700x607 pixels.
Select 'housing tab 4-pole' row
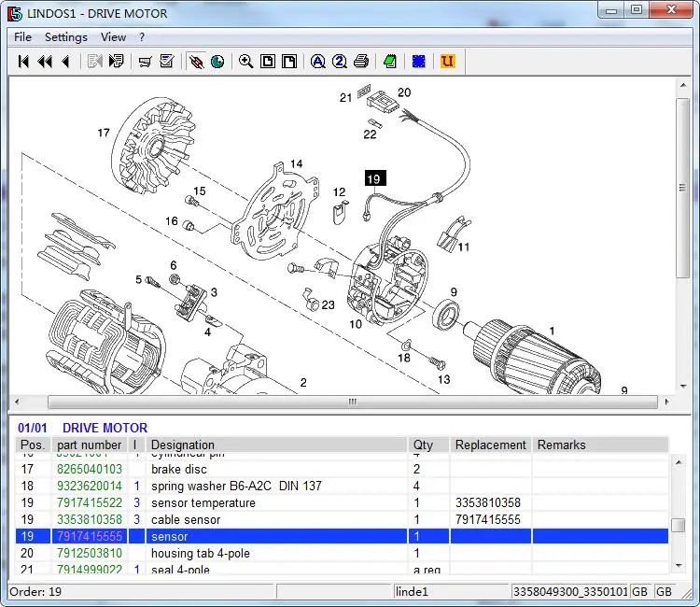coord(342,554)
